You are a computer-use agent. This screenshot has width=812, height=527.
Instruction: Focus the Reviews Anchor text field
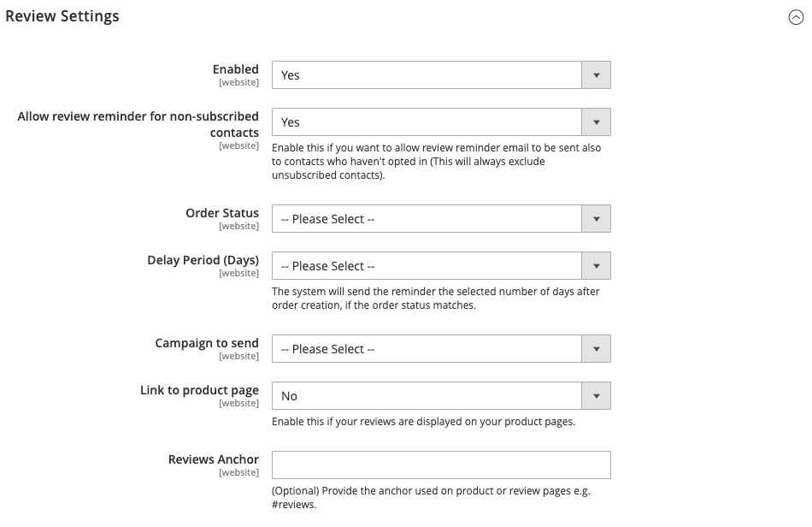pyautogui.click(x=441, y=465)
